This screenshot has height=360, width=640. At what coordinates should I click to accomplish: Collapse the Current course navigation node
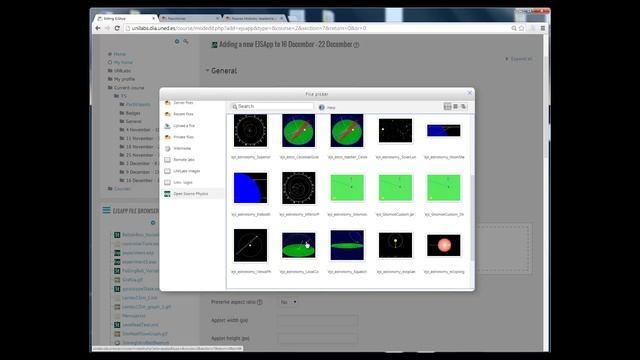129,88
